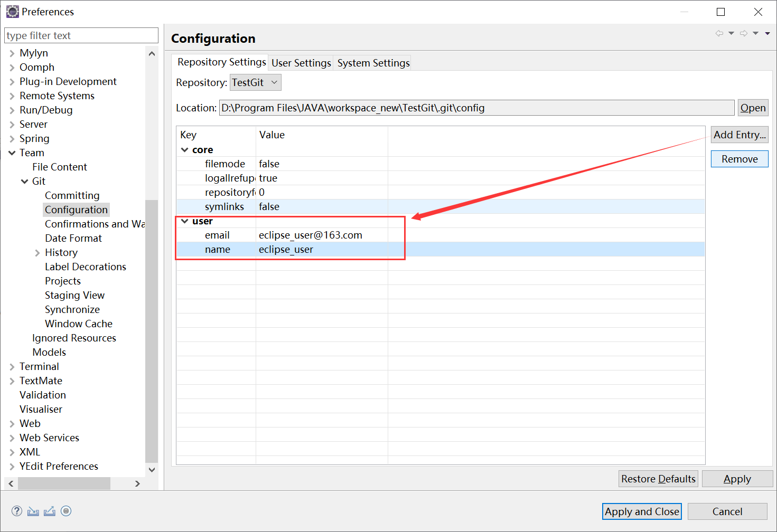Image resolution: width=777 pixels, height=532 pixels.
Task: Select the Committing tree item
Action: point(72,195)
